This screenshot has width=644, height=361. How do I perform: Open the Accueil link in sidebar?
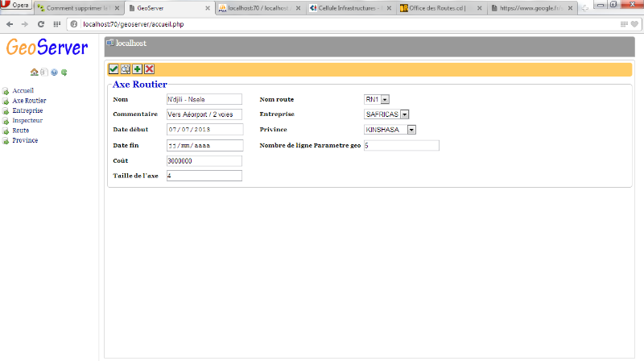point(23,90)
